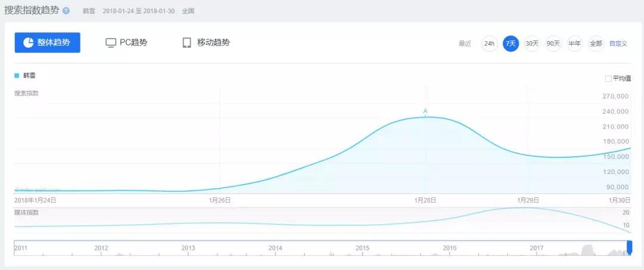
Task: Click the 1月30日 date label
Action: click(x=620, y=200)
